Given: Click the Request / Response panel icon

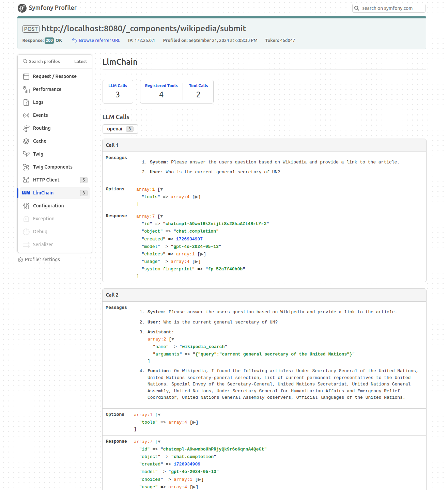Looking at the screenshot, I should point(26,76).
